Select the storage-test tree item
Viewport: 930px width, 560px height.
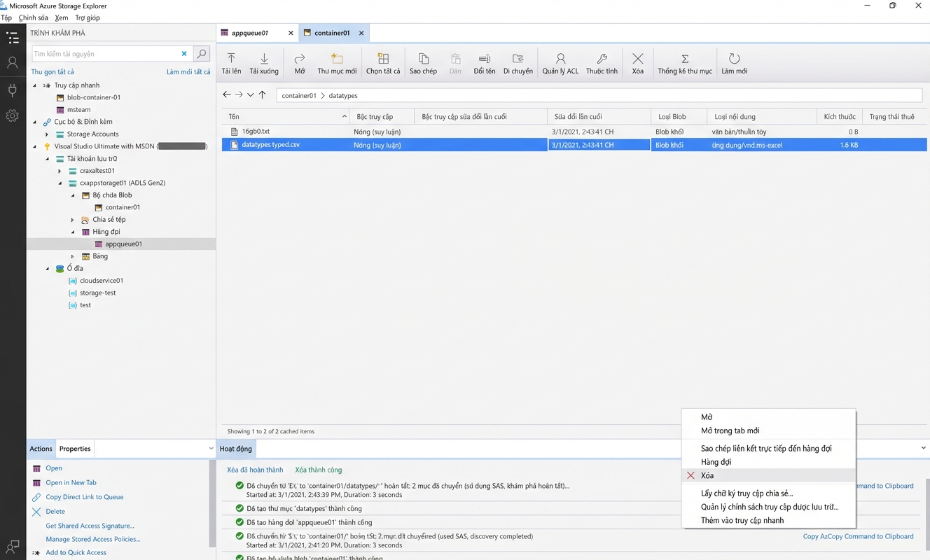point(97,293)
